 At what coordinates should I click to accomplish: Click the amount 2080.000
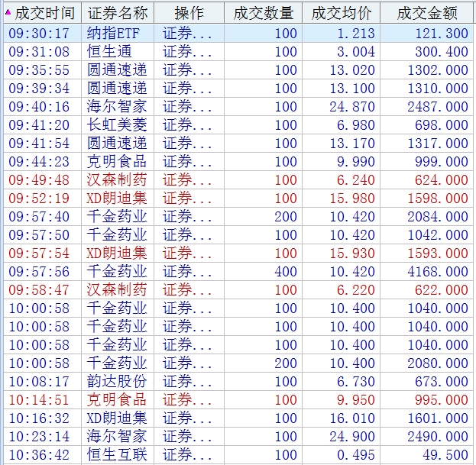pyautogui.click(x=438, y=363)
